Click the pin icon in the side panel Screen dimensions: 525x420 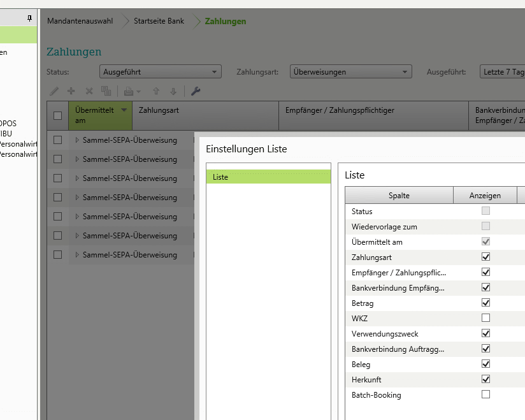(29, 18)
